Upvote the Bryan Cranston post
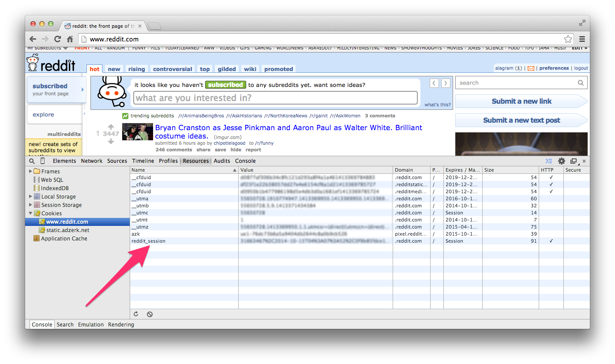615x364 pixels. click(x=111, y=127)
